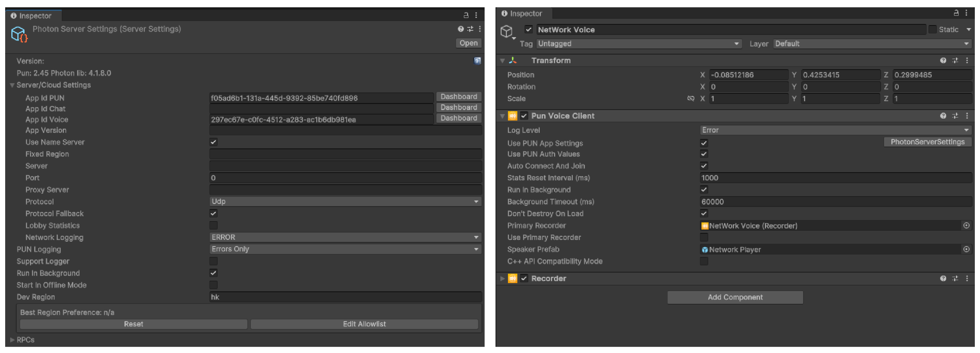Click Speaker Prefab object picker circle

click(966, 250)
